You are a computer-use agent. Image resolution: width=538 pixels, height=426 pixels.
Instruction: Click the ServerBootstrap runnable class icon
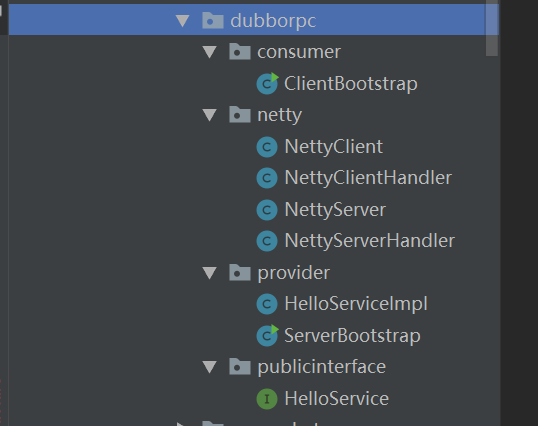tap(267, 335)
